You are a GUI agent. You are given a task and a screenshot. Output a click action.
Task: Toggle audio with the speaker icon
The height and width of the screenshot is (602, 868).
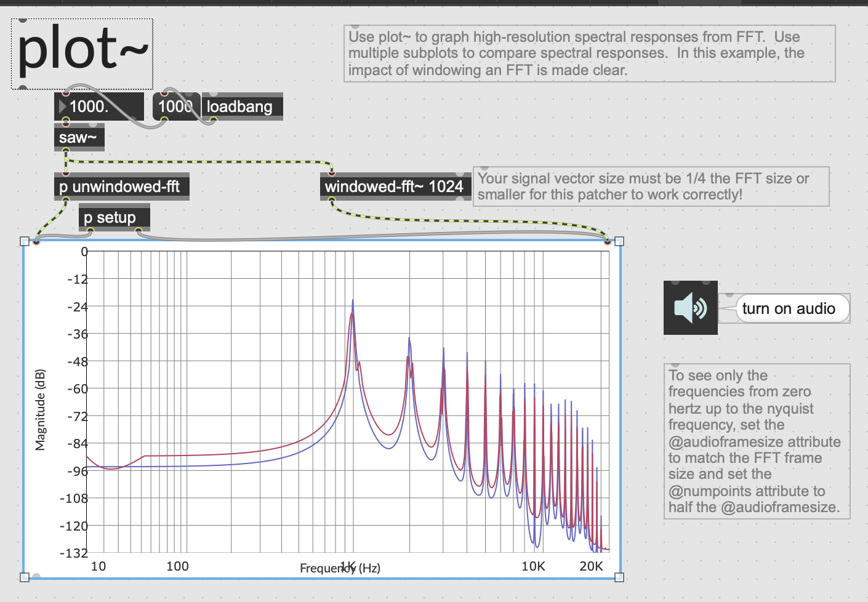coord(690,308)
